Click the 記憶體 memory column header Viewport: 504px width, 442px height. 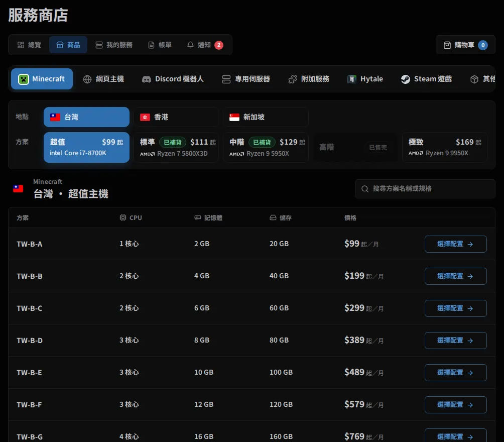click(208, 218)
